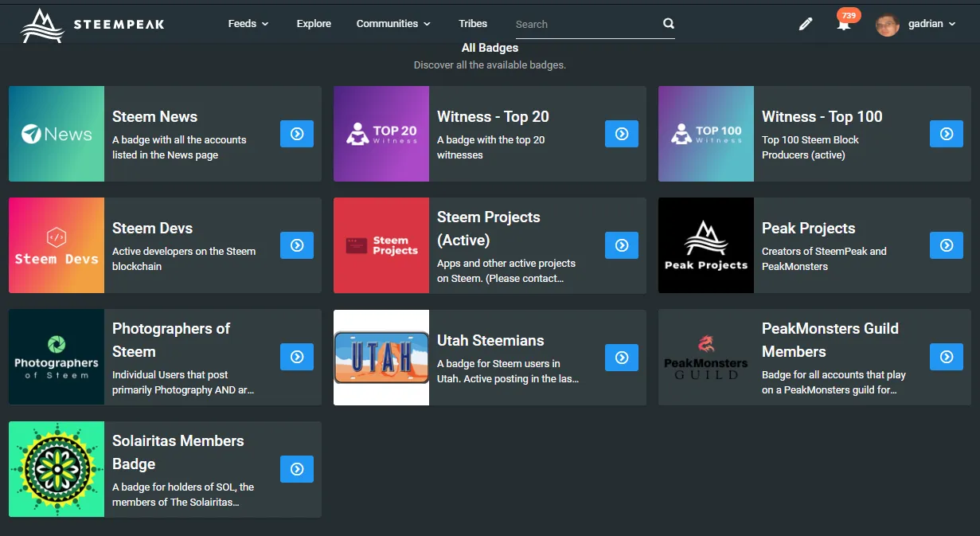980x536 pixels.
Task: Click 'A badge for holders of SOL' description
Action: (183, 495)
